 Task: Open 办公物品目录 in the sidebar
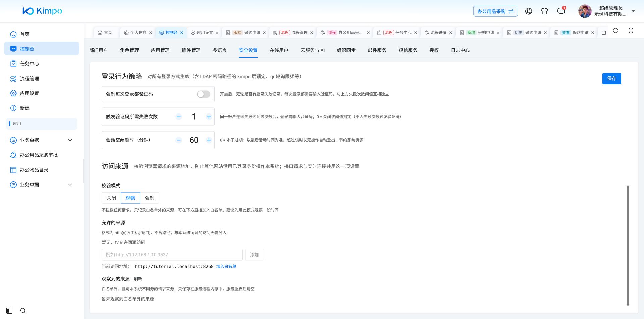tap(42, 170)
